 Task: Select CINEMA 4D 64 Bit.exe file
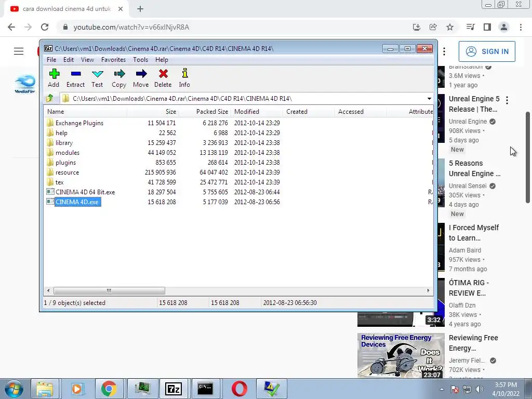pos(85,192)
